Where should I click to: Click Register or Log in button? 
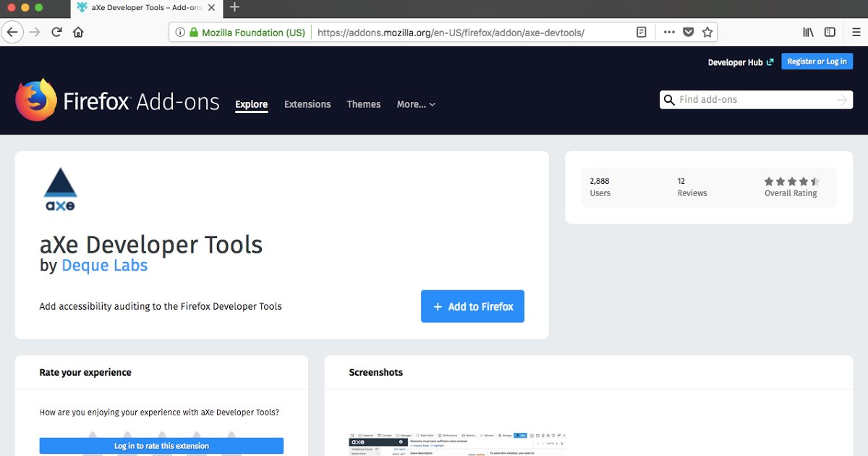[x=817, y=62]
